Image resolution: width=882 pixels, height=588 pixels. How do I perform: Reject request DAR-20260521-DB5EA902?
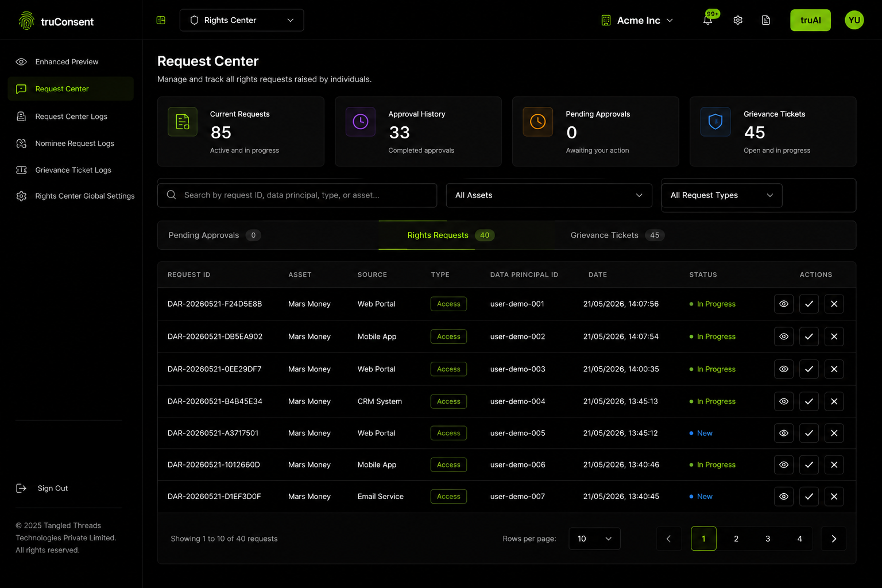coord(834,336)
